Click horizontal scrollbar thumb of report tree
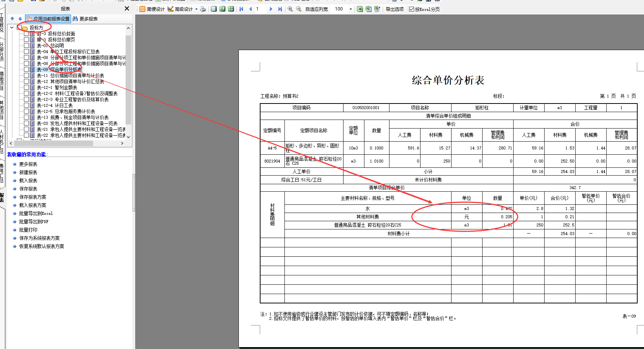 (x=53, y=143)
